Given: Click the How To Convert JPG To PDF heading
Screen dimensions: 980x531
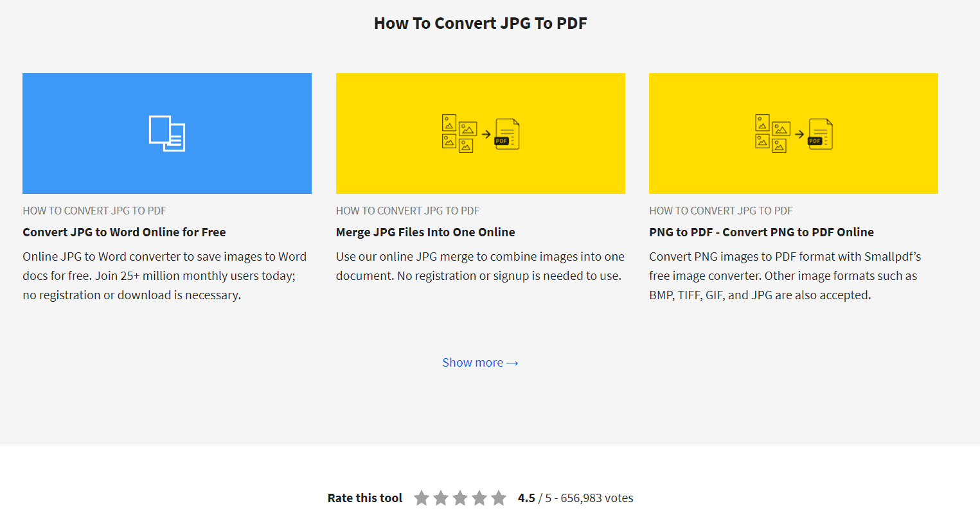Looking at the screenshot, I should [x=481, y=23].
